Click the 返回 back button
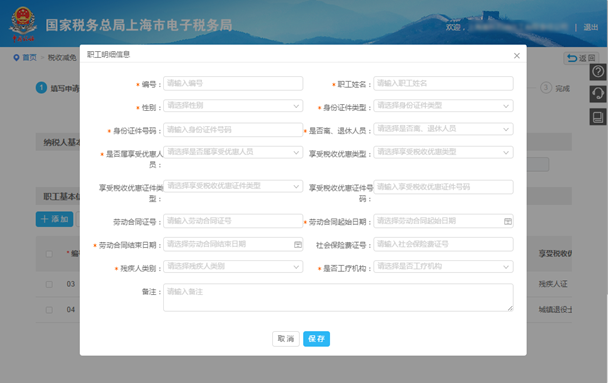Image resolution: width=608 pixels, height=384 pixels. pyautogui.click(x=581, y=58)
